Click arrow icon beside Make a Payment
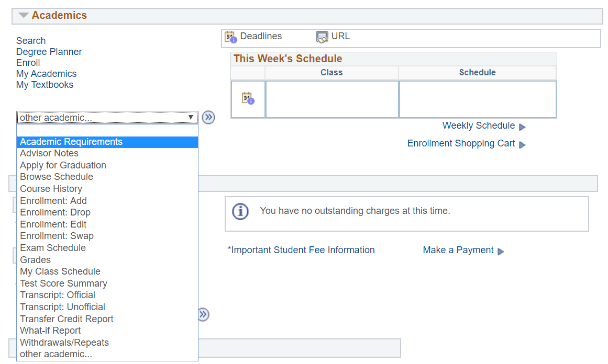Screen dimensions: 608x364 (501, 252)
